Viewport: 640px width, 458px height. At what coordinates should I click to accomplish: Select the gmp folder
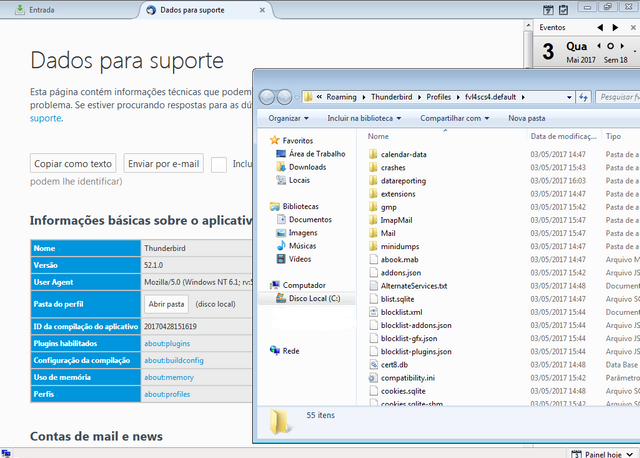coord(382,207)
